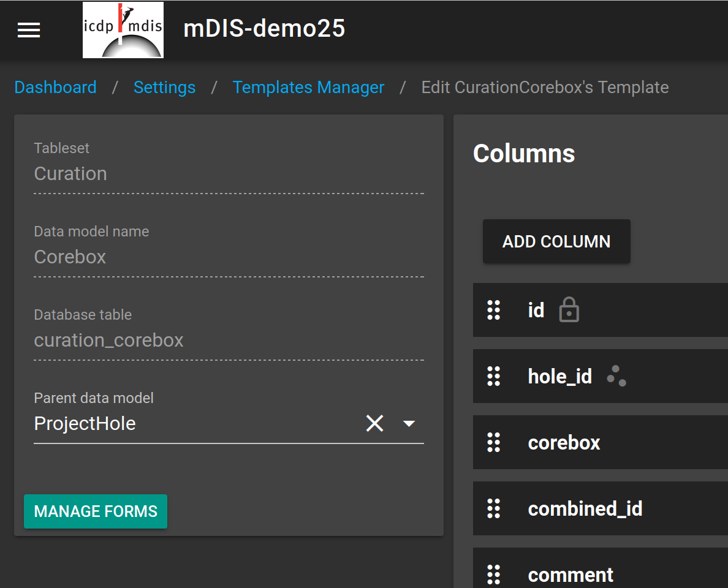Click the lock icon beside id

coord(569,310)
